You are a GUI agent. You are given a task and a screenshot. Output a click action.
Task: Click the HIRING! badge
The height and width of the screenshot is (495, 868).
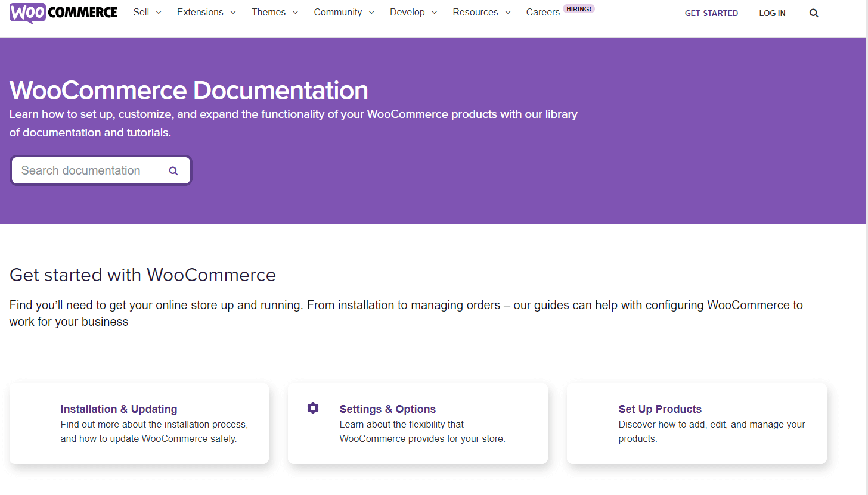point(579,9)
